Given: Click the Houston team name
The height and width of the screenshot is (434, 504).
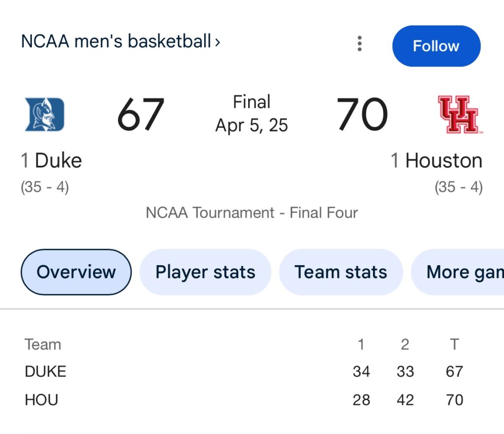Looking at the screenshot, I should click(x=443, y=161).
